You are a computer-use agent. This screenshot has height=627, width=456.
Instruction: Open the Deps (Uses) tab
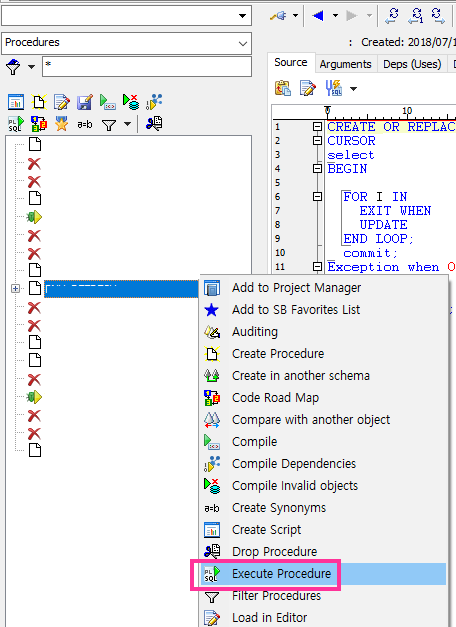point(412,64)
